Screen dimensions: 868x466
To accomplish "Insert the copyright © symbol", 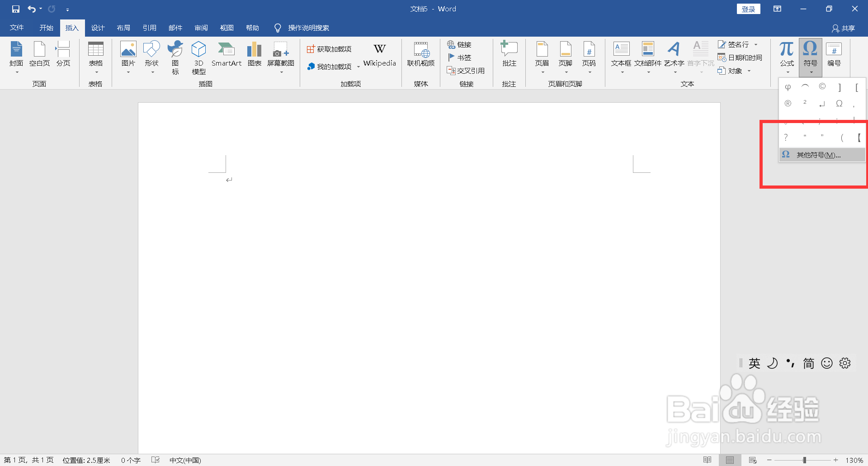I will [x=822, y=87].
